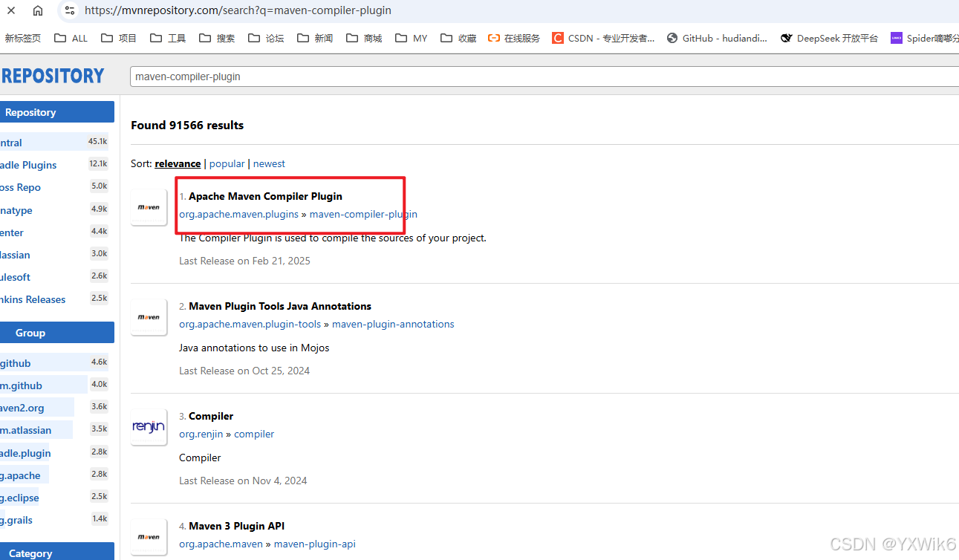
Task: Filter by Central repository 45.1k
Action: click(55, 143)
